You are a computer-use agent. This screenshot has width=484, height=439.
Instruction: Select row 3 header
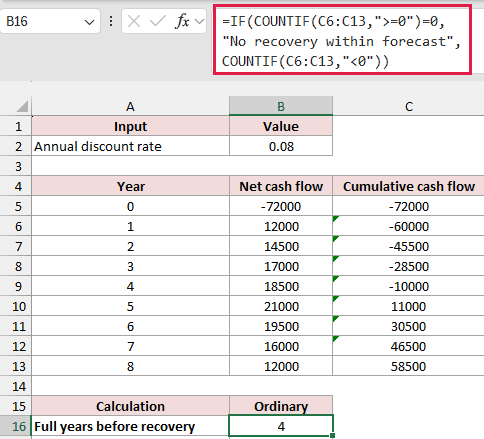pos(16,166)
